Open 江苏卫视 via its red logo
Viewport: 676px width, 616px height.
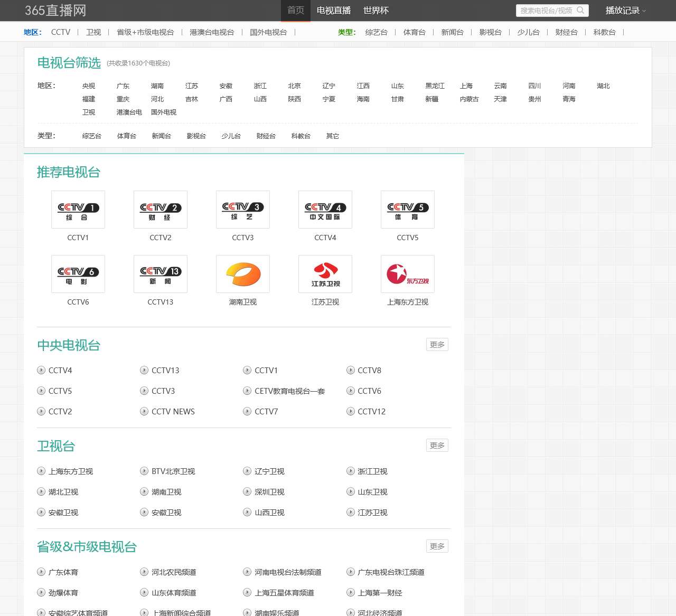(325, 273)
